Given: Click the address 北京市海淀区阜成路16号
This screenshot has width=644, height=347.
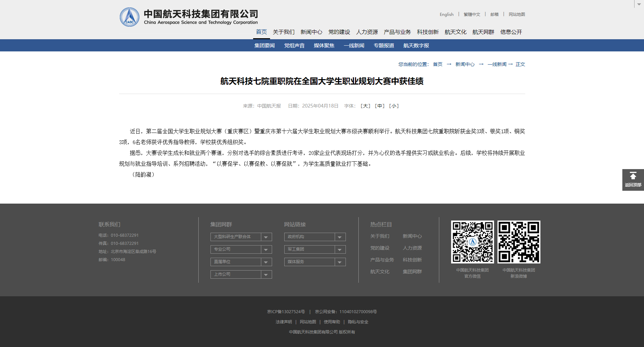Looking at the screenshot, I should tap(133, 252).
